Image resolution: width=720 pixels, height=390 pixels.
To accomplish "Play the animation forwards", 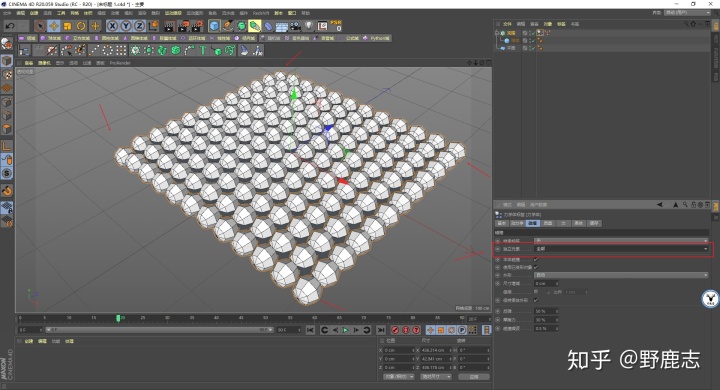I will (x=345, y=330).
